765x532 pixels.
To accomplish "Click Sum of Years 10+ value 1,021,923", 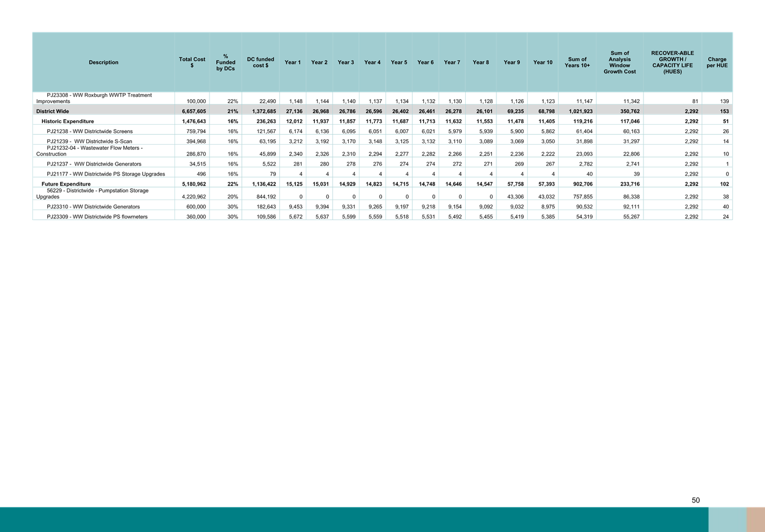I will pyautogui.click(x=580, y=111).
